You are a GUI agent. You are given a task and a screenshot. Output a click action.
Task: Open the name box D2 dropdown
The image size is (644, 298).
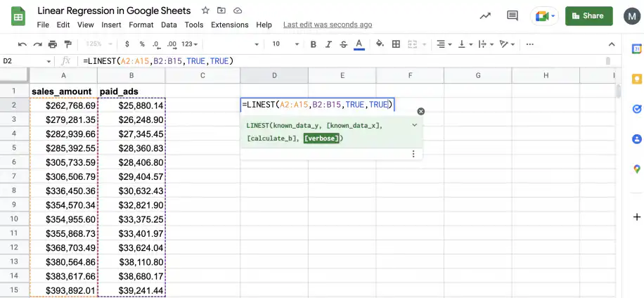[49, 62]
